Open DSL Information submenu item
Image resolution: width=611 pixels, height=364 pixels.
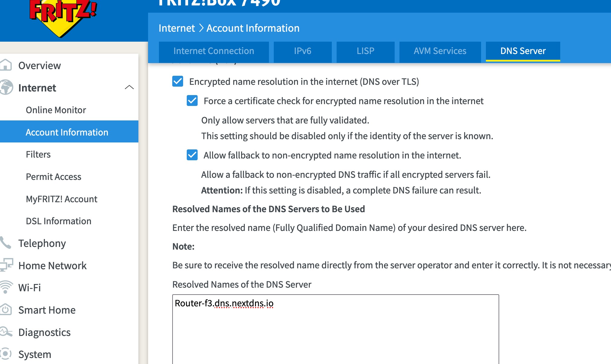[x=58, y=221]
